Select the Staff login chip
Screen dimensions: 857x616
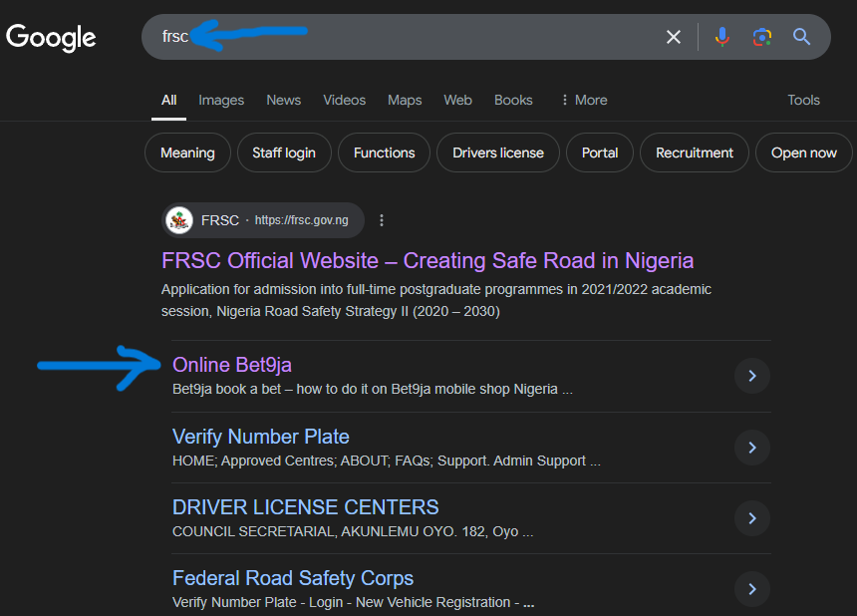point(284,153)
